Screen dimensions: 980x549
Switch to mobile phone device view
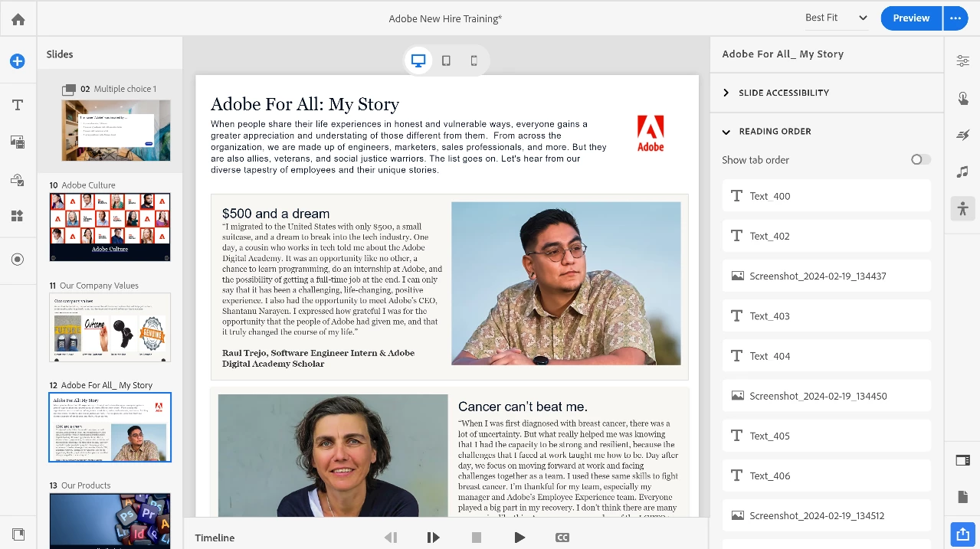[474, 61]
